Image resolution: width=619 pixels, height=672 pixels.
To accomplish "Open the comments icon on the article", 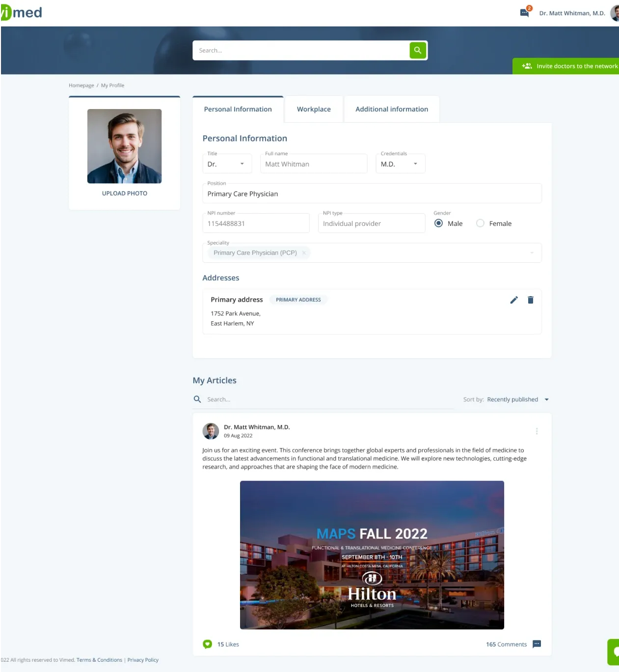I will pyautogui.click(x=537, y=644).
